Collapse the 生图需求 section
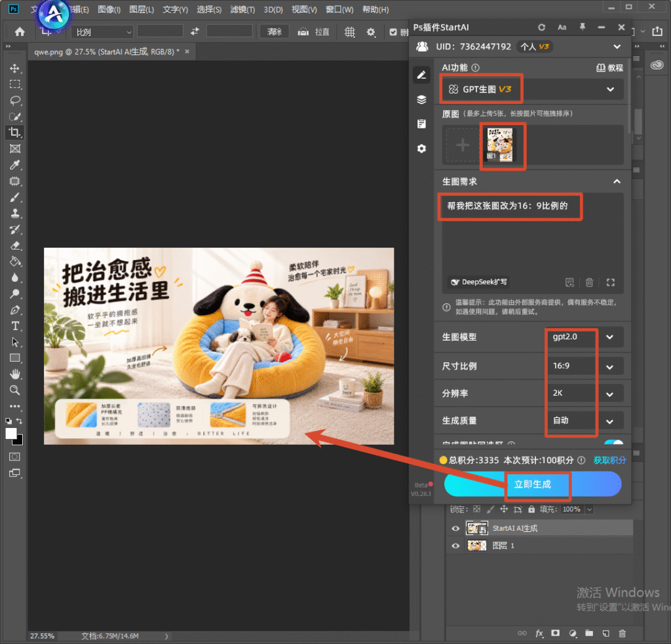This screenshot has height=644, width=671. point(617,181)
